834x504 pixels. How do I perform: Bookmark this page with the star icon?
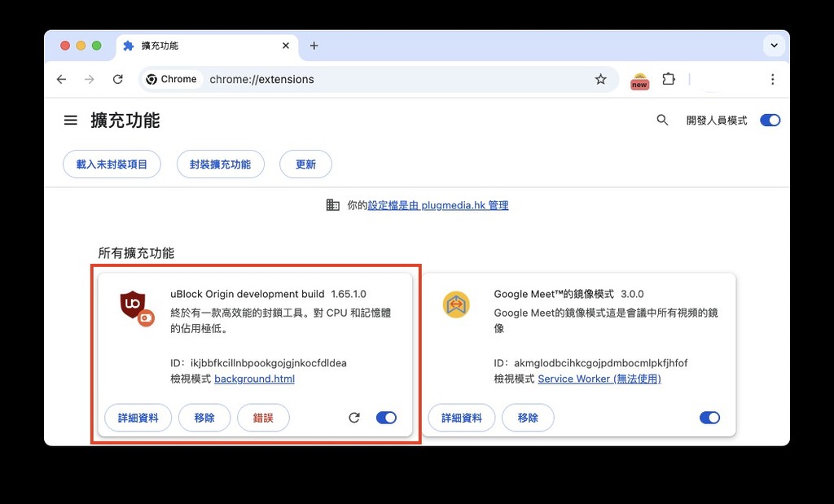click(x=600, y=79)
